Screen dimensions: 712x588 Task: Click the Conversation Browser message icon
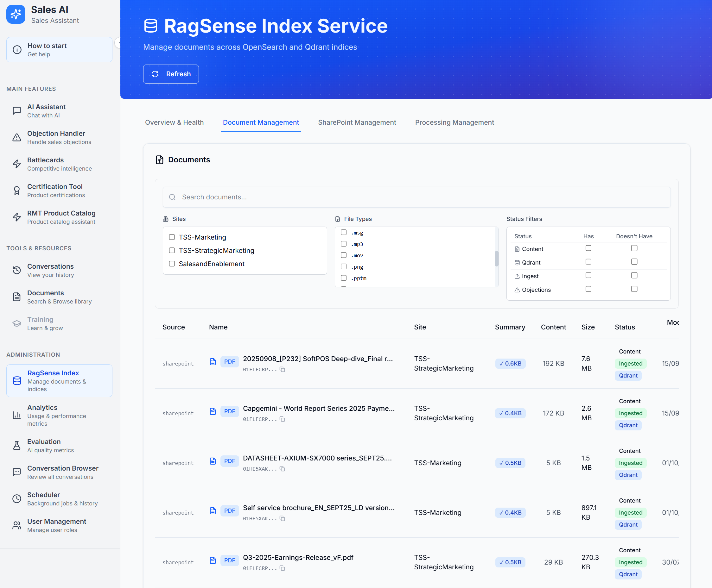16,472
